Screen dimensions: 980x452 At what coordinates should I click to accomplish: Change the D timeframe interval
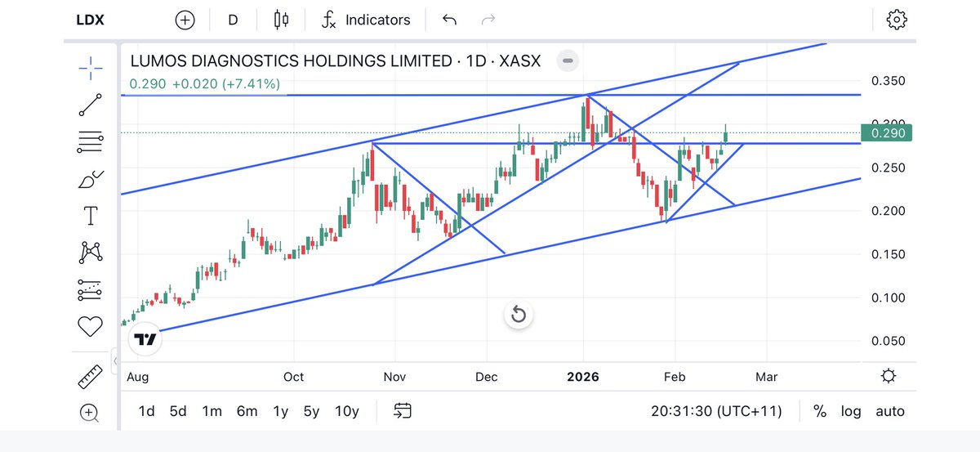[x=233, y=20]
